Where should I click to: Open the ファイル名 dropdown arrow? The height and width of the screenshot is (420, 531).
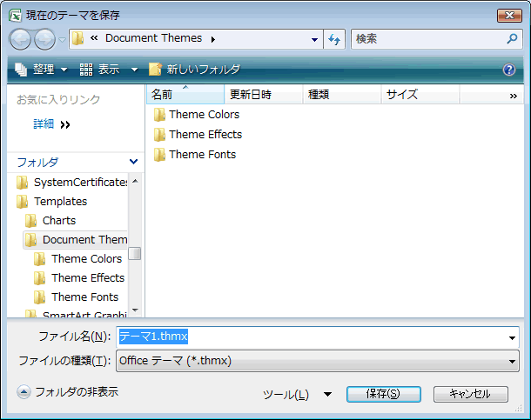(x=512, y=337)
